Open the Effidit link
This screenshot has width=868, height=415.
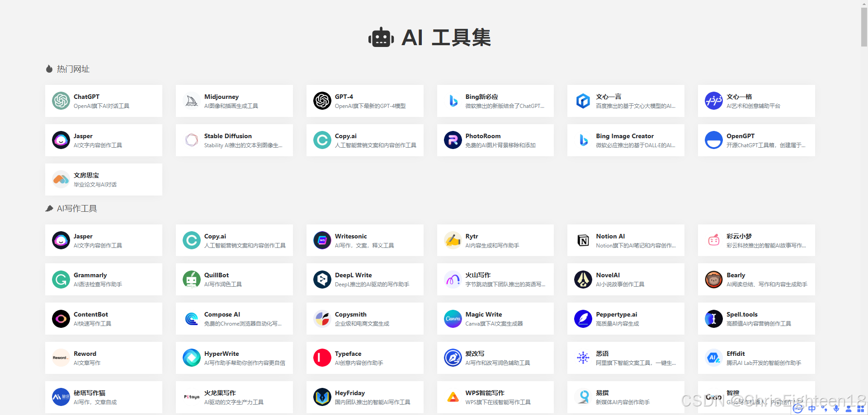(x=756, y=358)
